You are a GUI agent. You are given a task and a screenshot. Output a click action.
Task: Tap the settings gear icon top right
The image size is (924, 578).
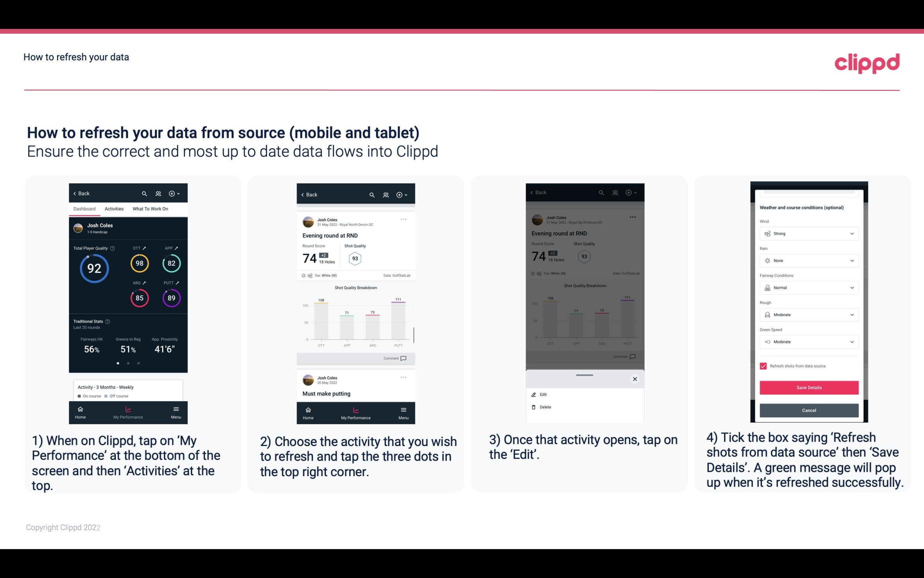point(172,194)
